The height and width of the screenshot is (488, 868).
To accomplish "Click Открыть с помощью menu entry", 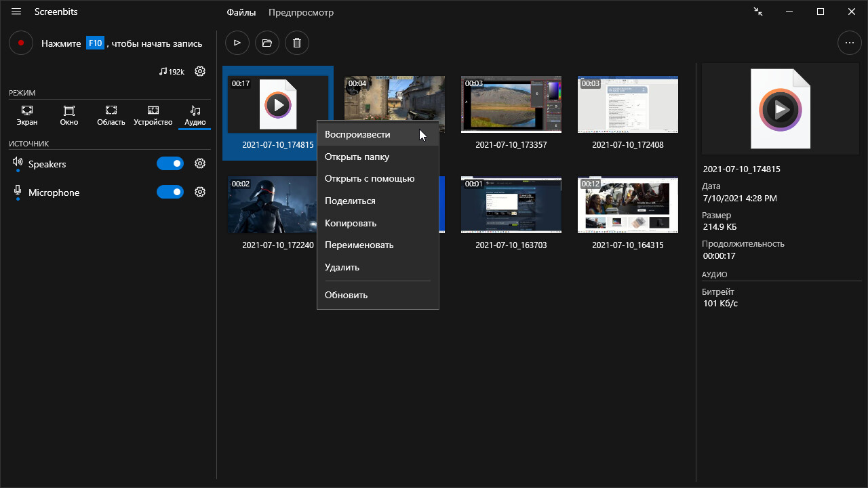I will [x=369, y=178].
